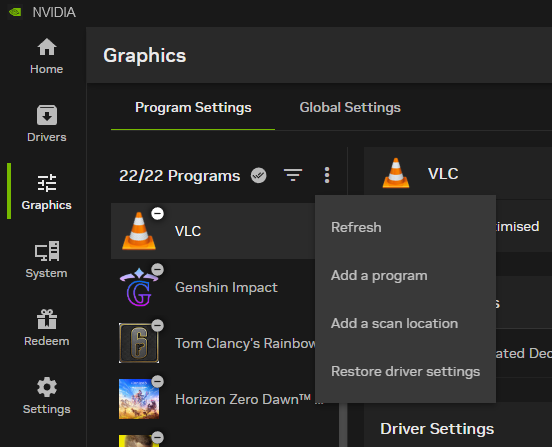Select Tom Clancy's Rainbow entry
The width and height of the screenshot is (552, 447).
tap(213, 343)
